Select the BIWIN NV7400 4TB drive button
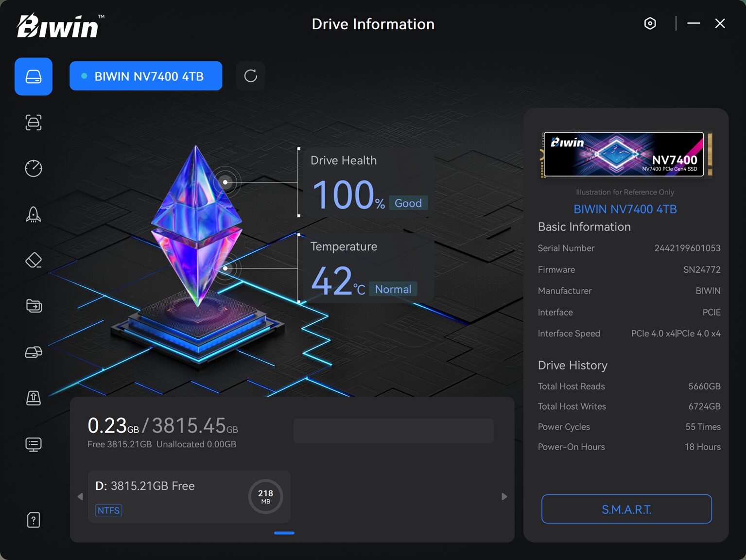746x560 pixels. click(x=146, y=76)
